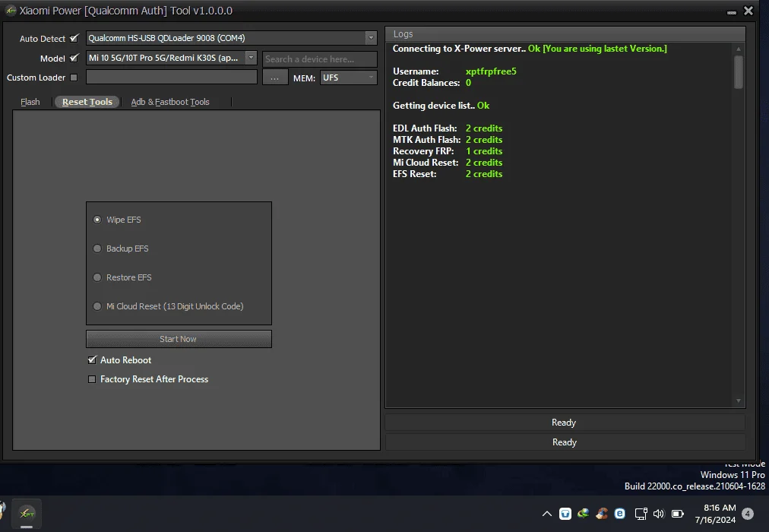769x532 pixels.
Task: Click the Xiaomi Power icon in the title bar
Action: [11, 11]
